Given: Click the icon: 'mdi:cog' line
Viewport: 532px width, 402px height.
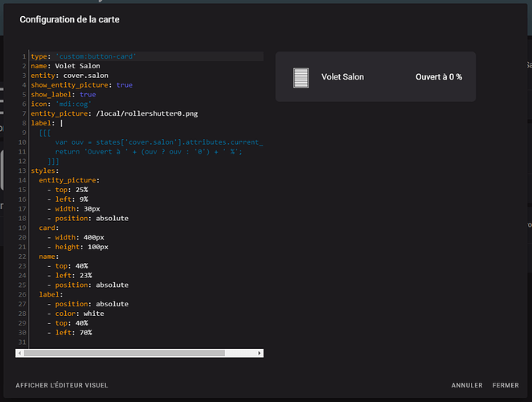Looking at the screenshot, I should point(61,104).
